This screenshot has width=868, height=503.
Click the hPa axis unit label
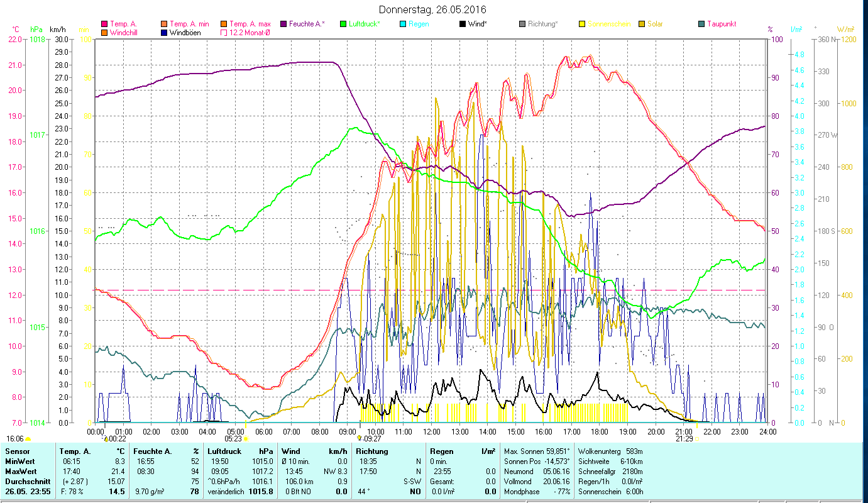35,30
